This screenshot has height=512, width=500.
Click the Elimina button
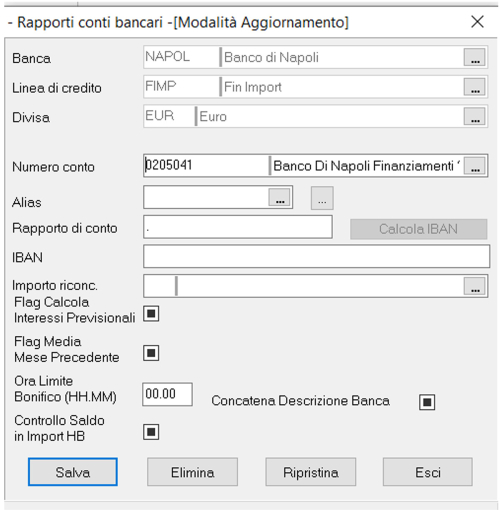[192, 472]
